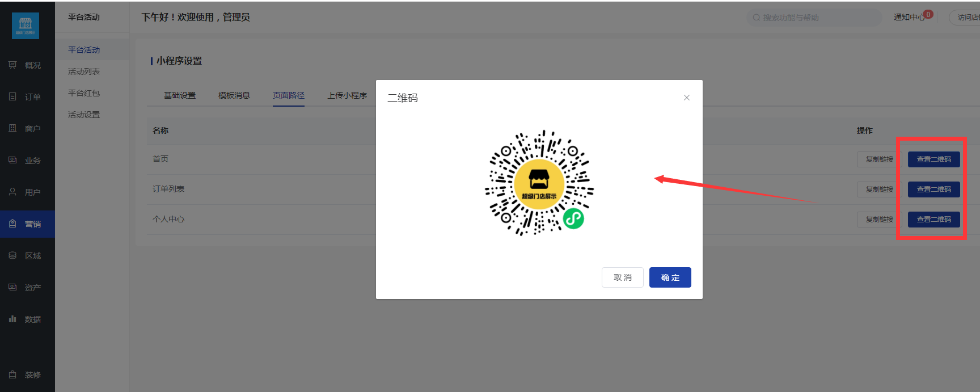Select the 订单列表 name cell
The height and width of the screenshot is (392, 980).
(x=168, y=189)
